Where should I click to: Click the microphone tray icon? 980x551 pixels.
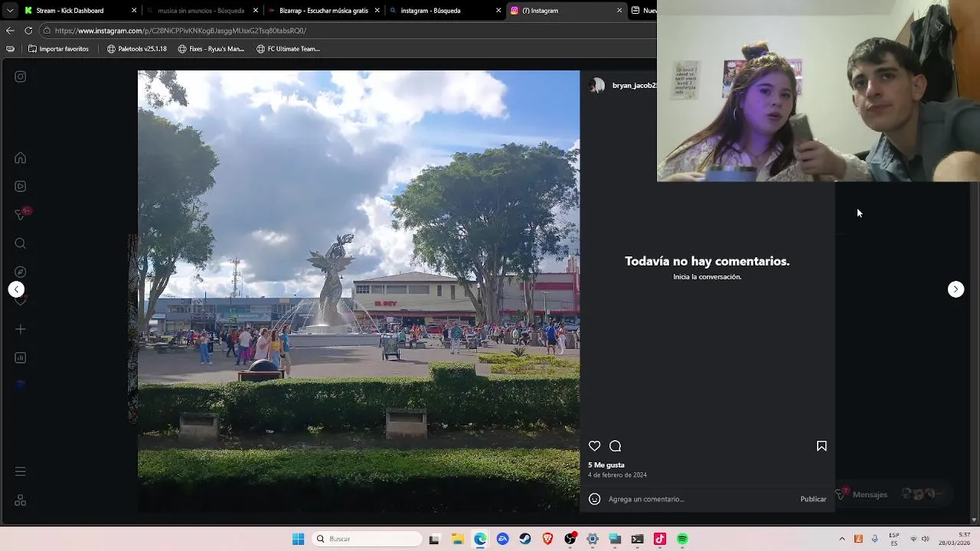coord(874,539)
